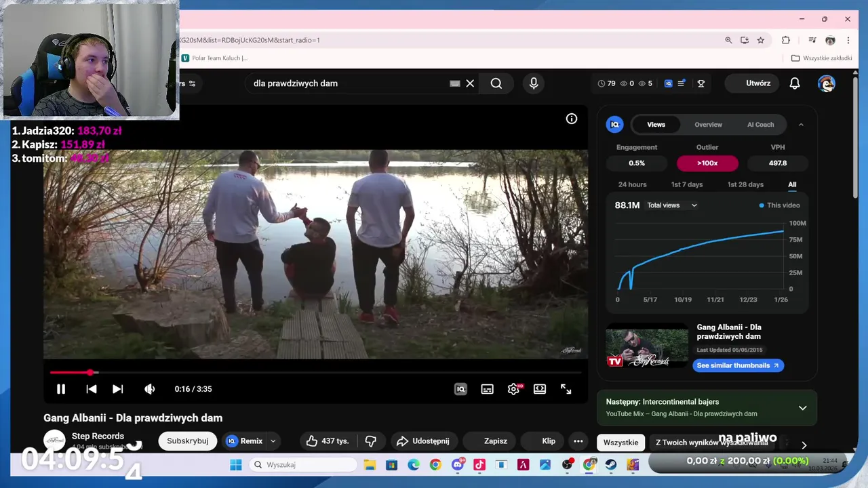868x488 pixels.
Task: Open Chrome media control icon
Action: tap(812, 40)
